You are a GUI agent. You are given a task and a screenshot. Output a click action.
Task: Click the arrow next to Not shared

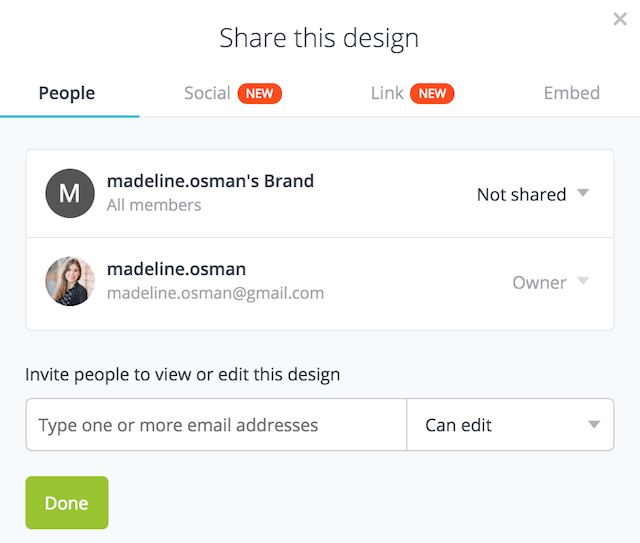click(x=584, y=194)
